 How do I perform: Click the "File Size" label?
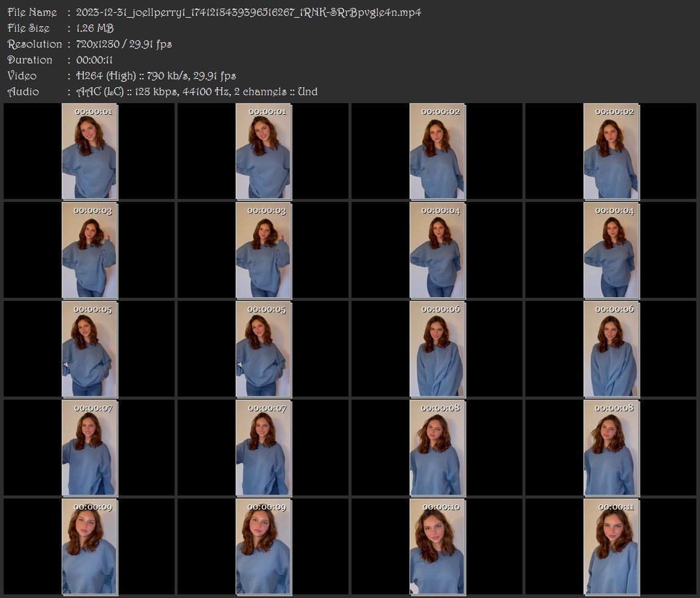[29, 28]
